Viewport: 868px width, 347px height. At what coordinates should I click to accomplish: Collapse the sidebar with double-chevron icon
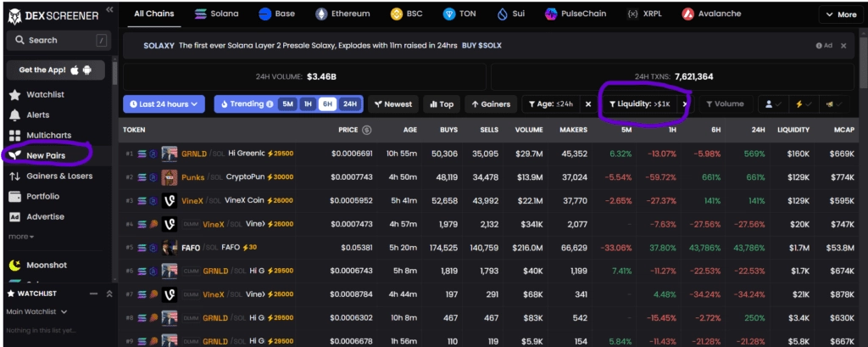[x=109, y=9]
